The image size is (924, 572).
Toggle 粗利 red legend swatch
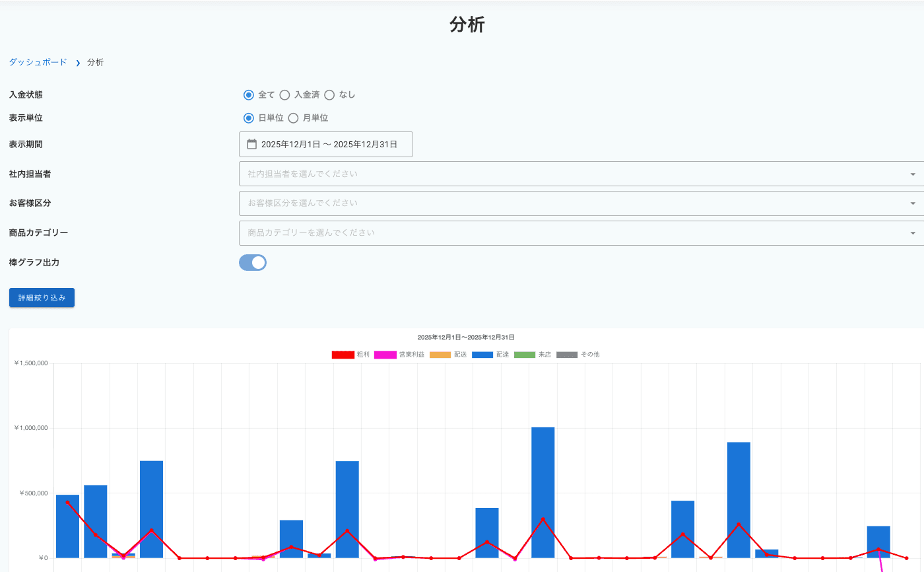[343, 355]
